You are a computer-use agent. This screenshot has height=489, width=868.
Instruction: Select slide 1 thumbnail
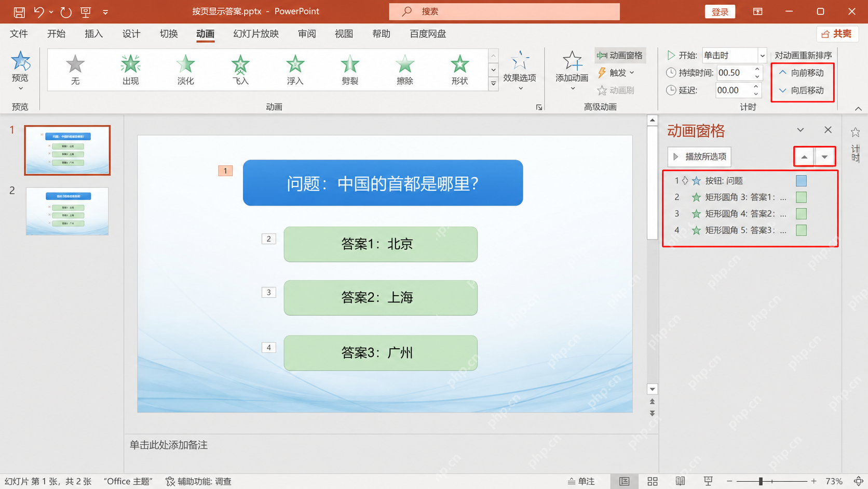click(x=67, y=150)
